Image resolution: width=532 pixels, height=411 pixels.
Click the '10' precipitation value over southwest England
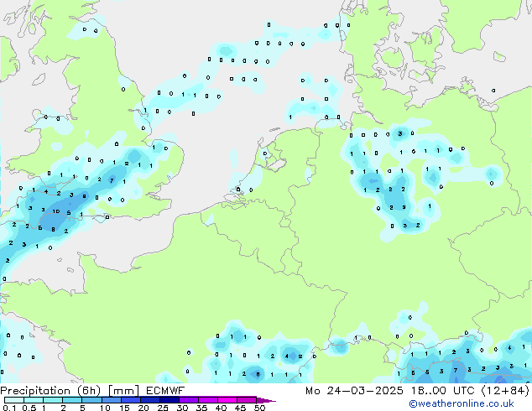coord(56,211)
